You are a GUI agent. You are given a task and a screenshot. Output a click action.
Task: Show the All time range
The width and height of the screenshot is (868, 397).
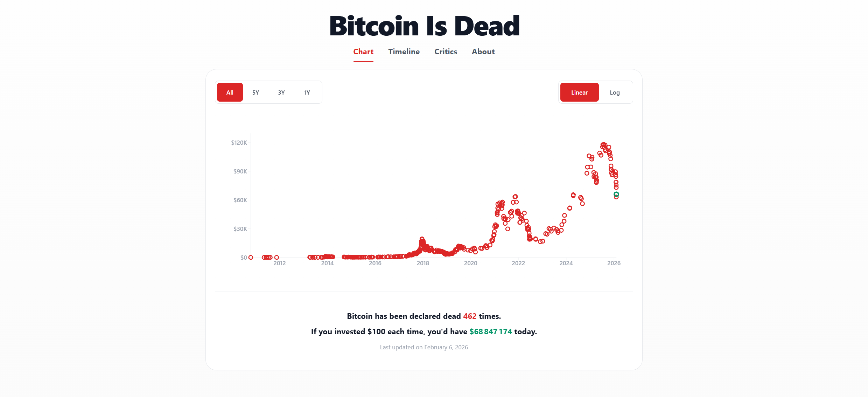click(x=230, y=93)
